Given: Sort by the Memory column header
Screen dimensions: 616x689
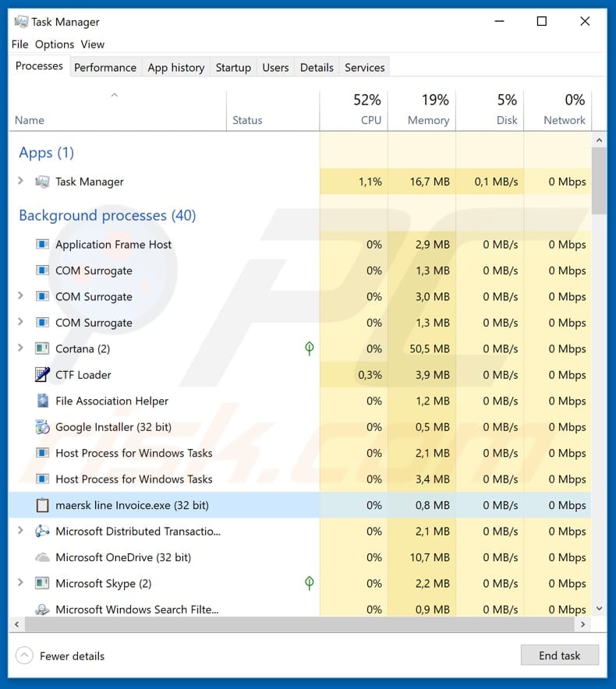Looking at the screenshot, I should click(x=422, y=111).
